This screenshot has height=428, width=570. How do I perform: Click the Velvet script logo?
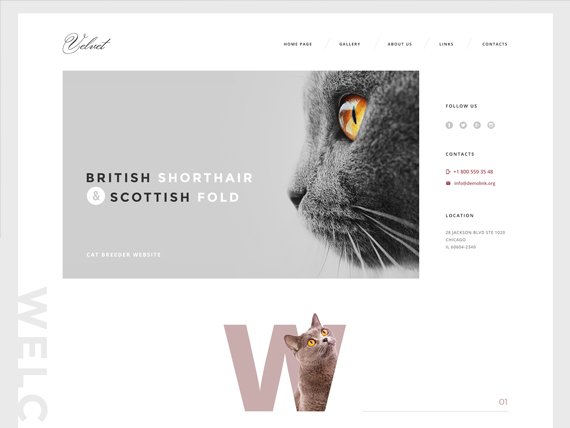point(87,44)
